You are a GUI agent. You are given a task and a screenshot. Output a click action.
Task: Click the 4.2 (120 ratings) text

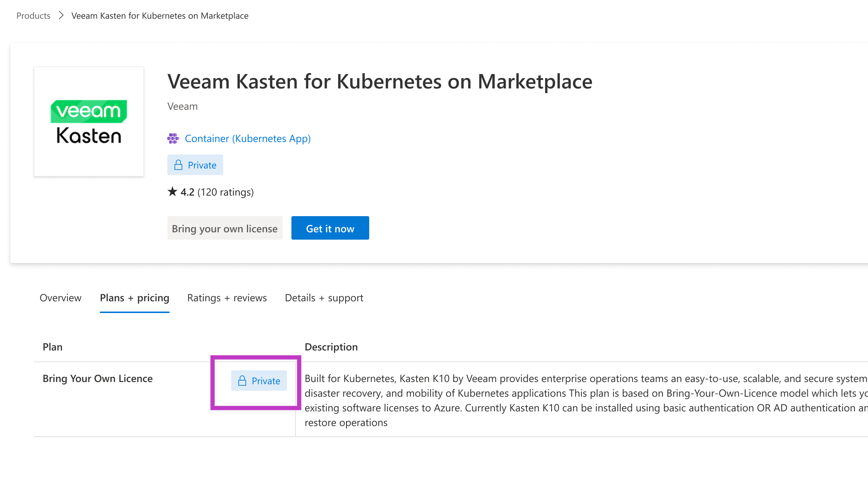(x=217, y=192)
